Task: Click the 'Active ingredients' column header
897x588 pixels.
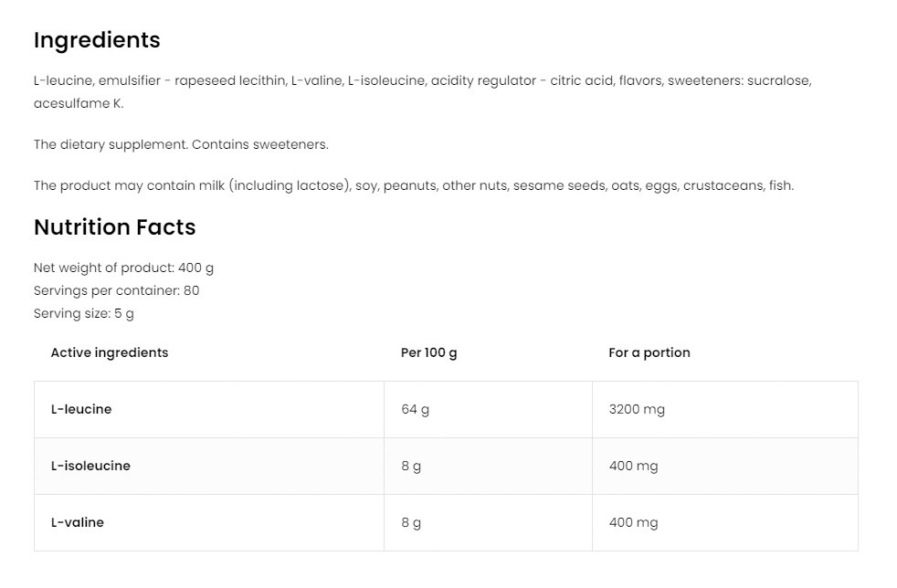Action: pos(110,352)
